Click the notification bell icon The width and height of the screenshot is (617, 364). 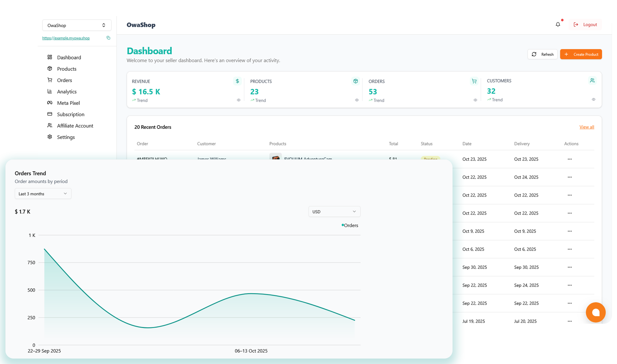[558, 25]
